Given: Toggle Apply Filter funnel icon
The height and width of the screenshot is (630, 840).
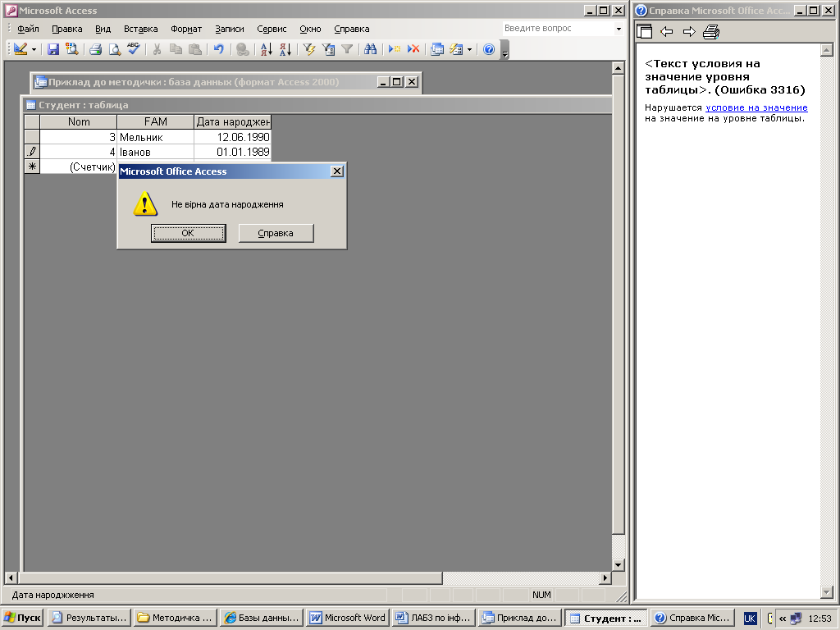Looking at the screenshot, I should (x=347, y=49).
